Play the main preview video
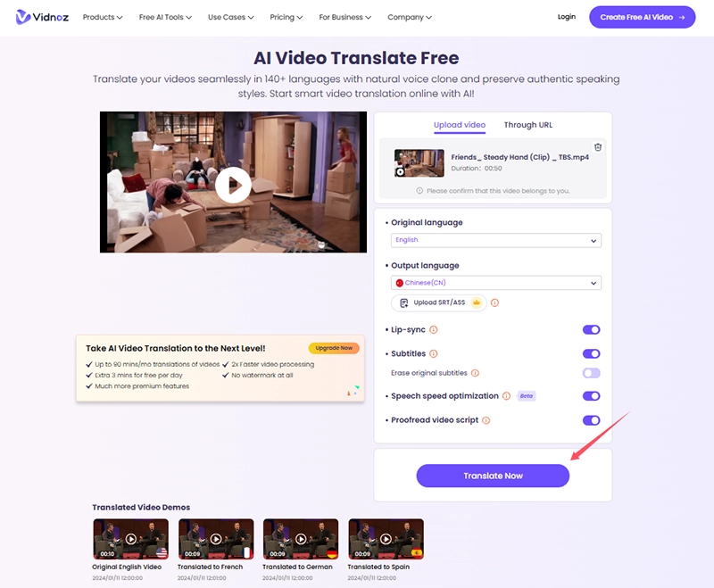Image resolution: width=714 pixels, height=588 pixels. tap(233, 183)
